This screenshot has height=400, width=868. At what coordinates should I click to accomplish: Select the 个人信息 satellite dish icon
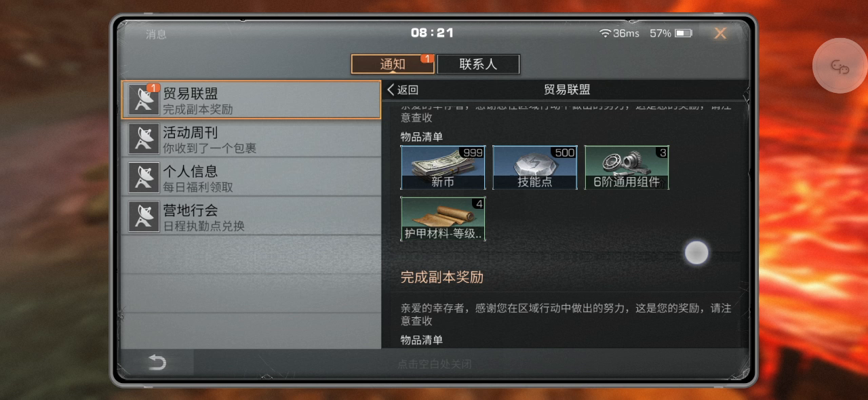click(x=144, y=178)
